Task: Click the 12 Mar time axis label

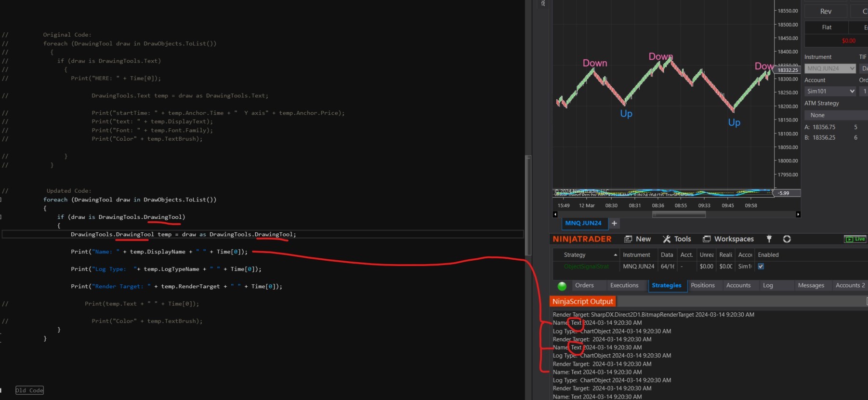Action: 587,206
